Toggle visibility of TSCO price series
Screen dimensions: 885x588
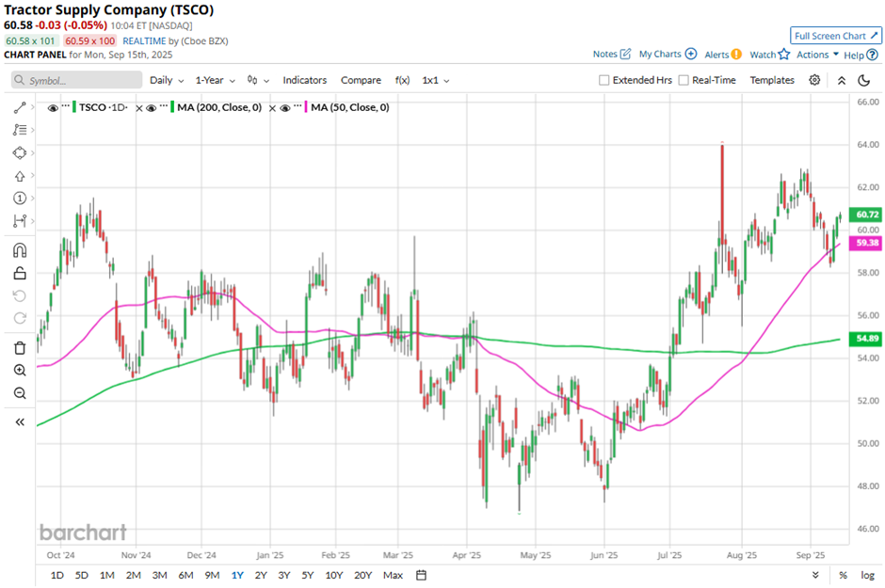click(53, 107)
